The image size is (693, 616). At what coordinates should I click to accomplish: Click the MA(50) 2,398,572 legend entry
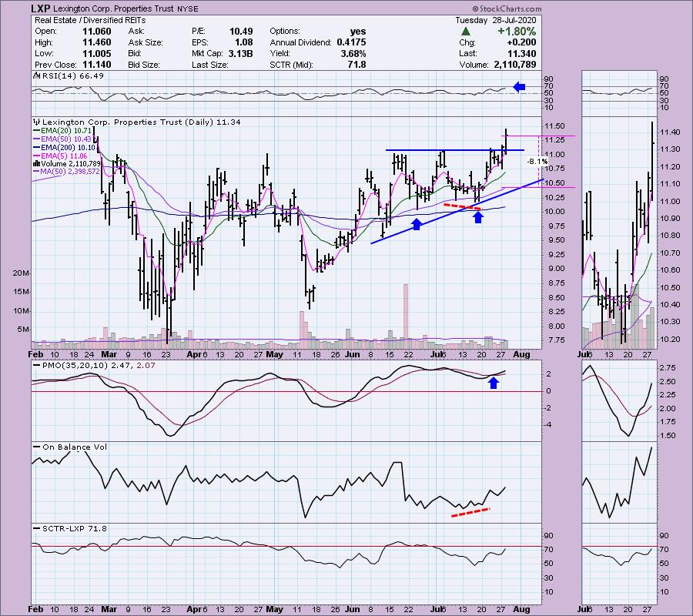click(x=66, y=172)
